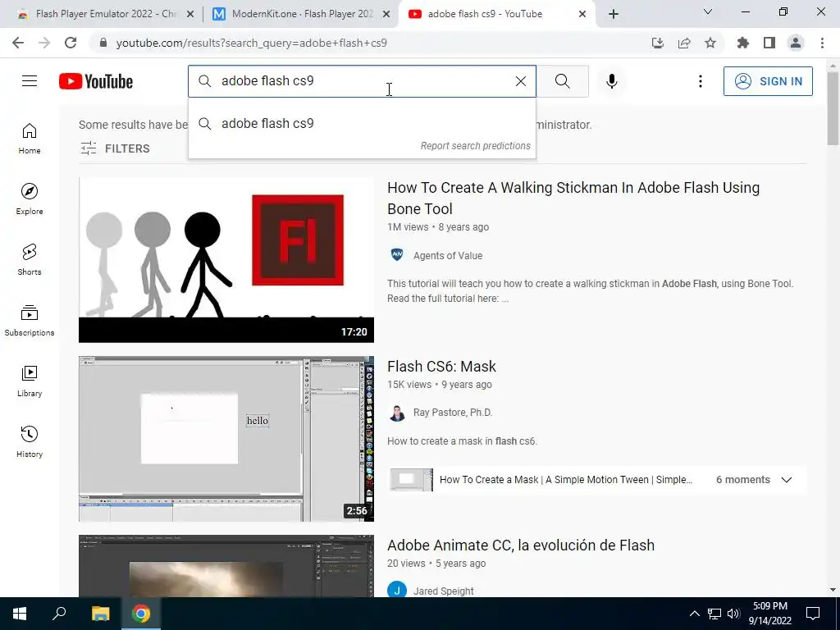Close the 'adobe flash cs9 - YouTube' tab

pos(582,15)
